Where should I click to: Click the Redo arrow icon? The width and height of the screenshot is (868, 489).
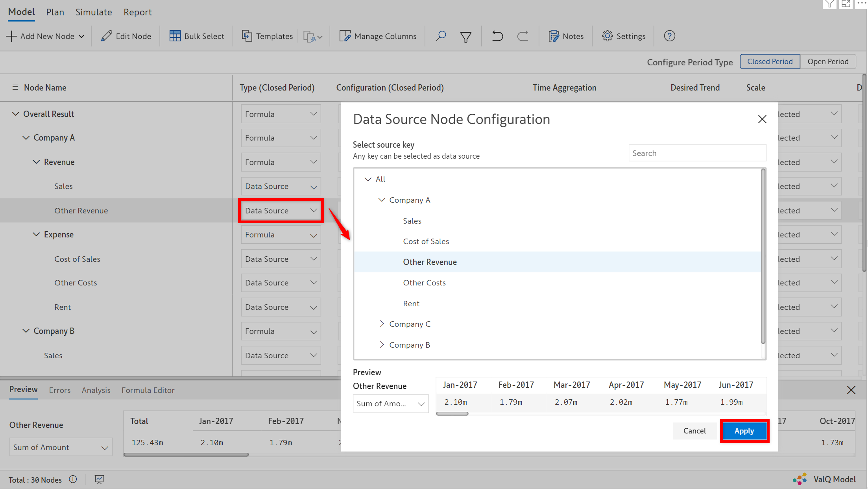(523, 36)
